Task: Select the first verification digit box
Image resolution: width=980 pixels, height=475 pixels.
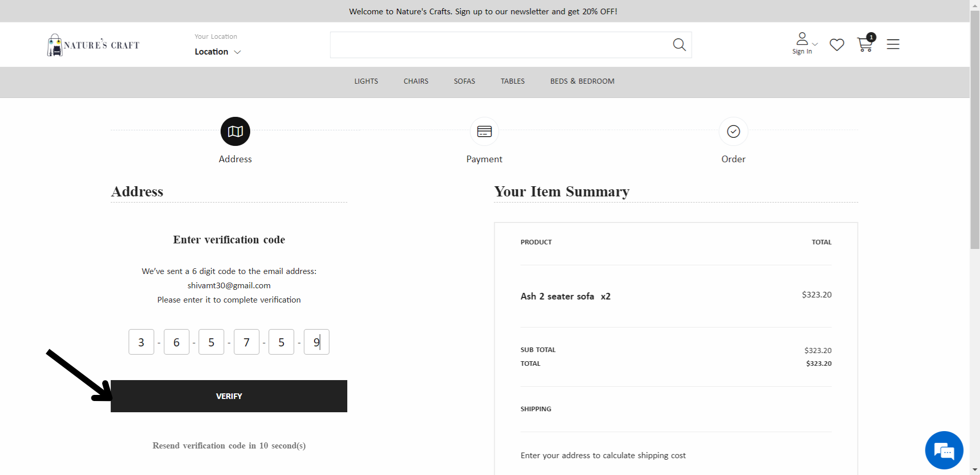Action: tap(141, 342)
